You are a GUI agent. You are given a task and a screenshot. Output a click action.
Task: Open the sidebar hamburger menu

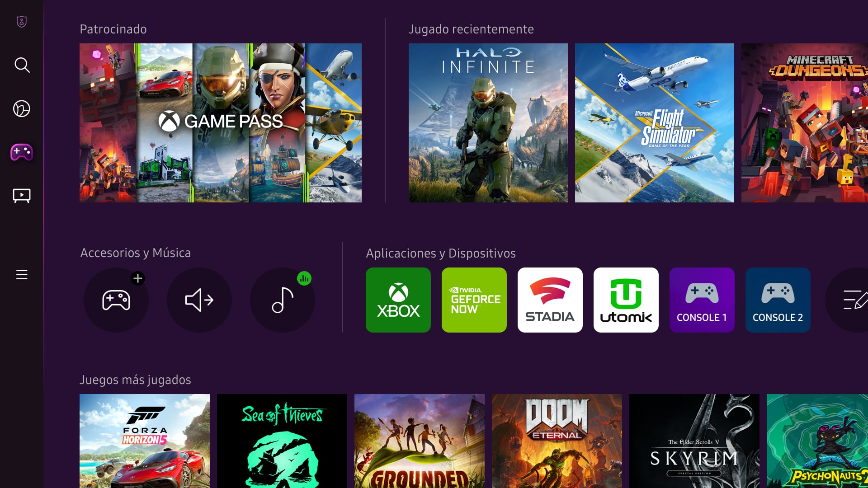click(x=21, y=275)
